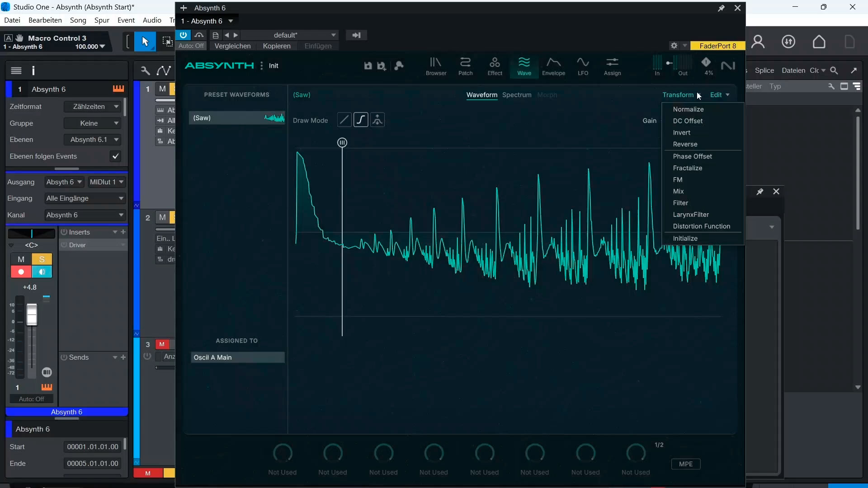868x488 pixels.
Task: Select Normalize from the Transform menu
Action: (x=689, y=109)
